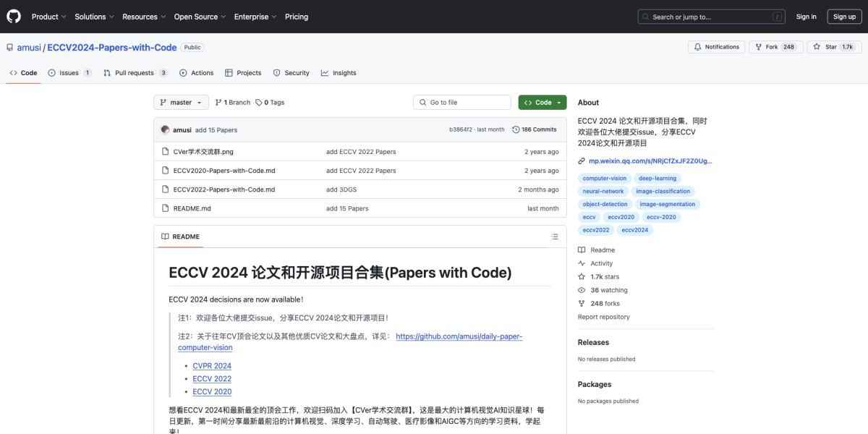
Task: Open the master branch selector
Action: pos(181,102)
